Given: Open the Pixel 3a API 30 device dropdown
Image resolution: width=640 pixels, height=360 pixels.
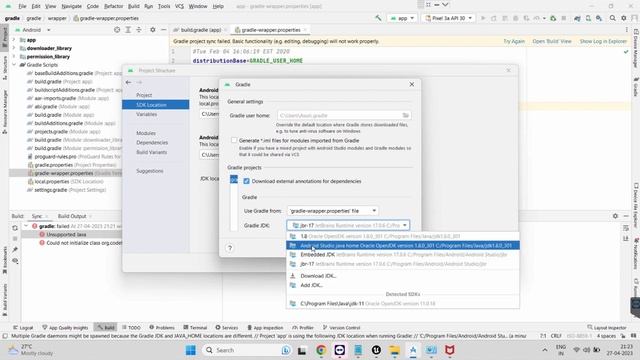Looking at the screenshot, I should pyautogui.click(x=448, y=18).
